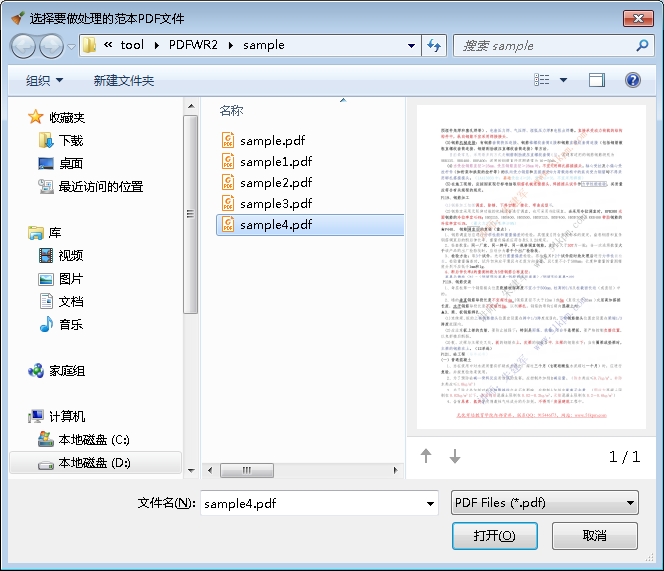The width and height of the screenshot is (664, 571).
Task: Click the music note icon beside 音乐
Action: (46, 324)
